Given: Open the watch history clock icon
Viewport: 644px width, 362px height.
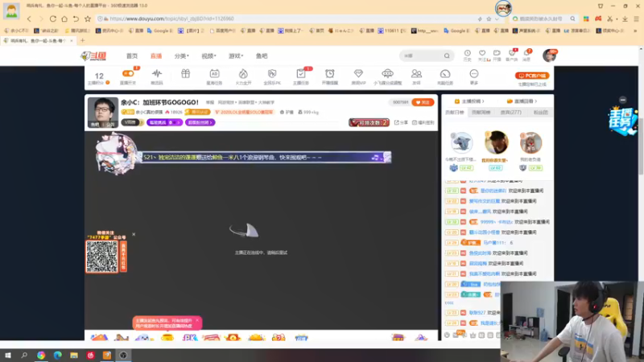Looking at the screenshot, I should coord(468,55).
